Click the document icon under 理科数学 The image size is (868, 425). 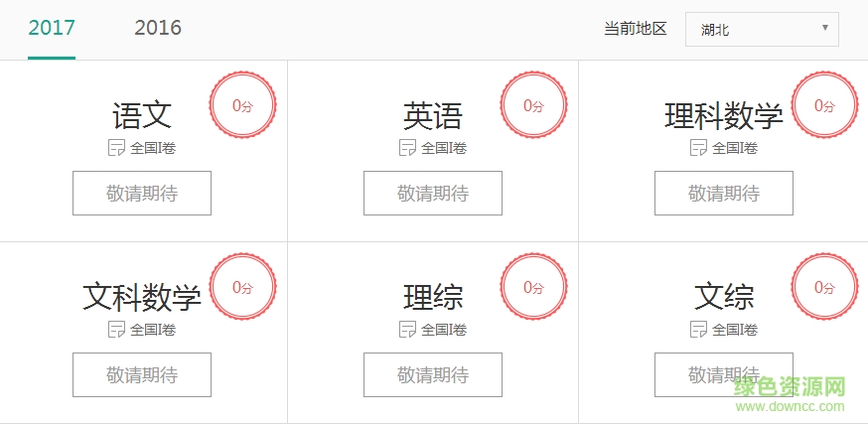click(x=698, y=148)
